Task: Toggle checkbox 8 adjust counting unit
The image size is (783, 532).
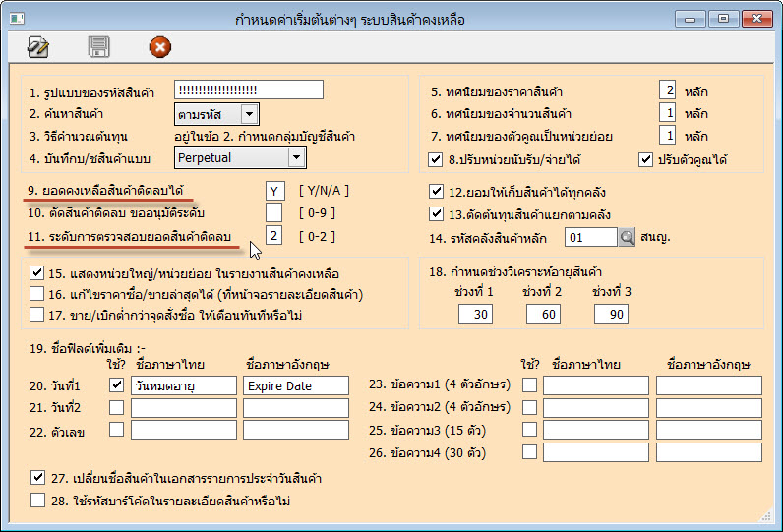Action: 437,159
